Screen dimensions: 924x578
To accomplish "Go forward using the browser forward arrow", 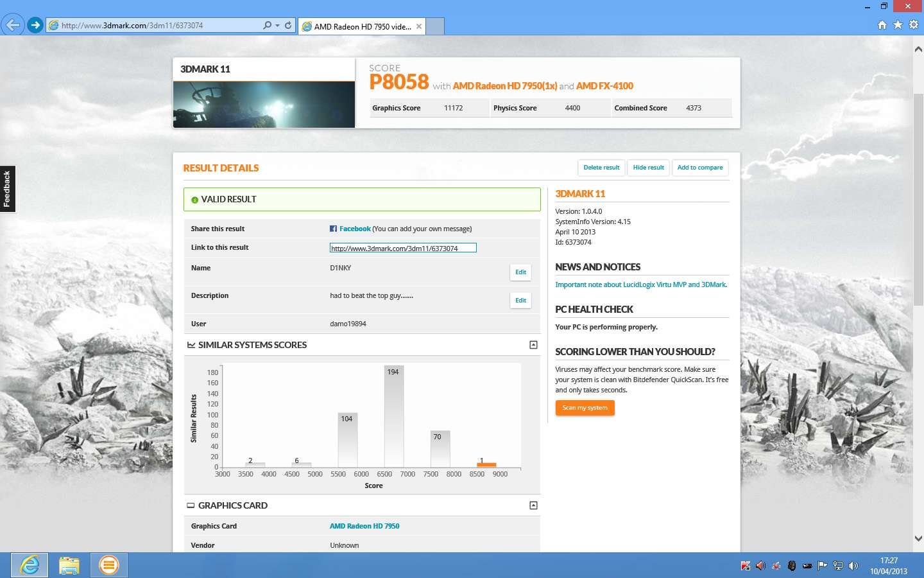I will click(35, 26).
